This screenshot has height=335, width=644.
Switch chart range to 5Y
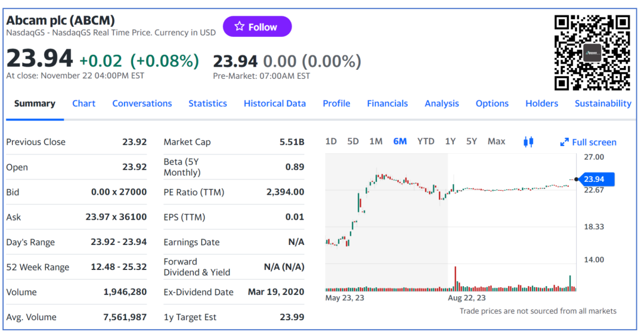pyautogui.click(x=472, y=141)
